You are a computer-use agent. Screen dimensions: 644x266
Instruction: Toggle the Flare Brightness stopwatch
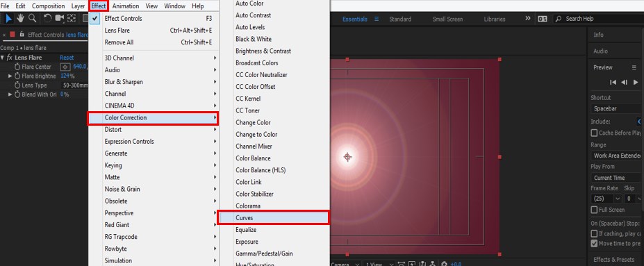pyautogui.click(x=17, y=76)
